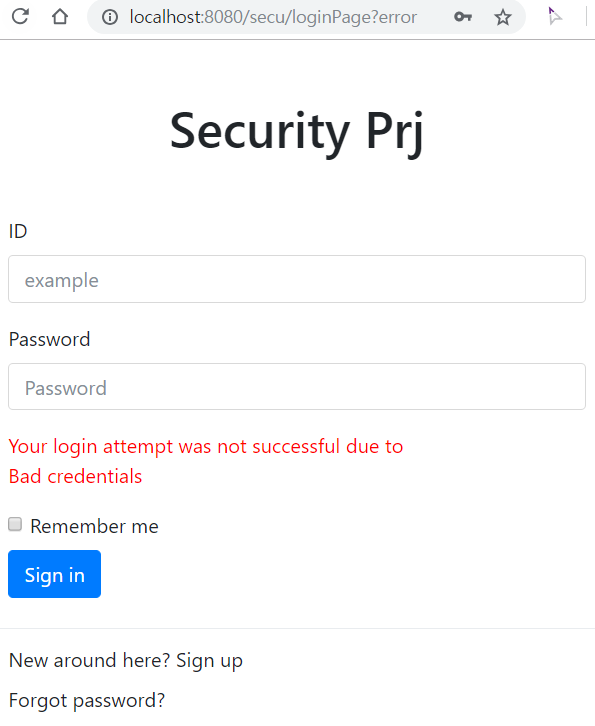This screenshot has height=726, width=595.
Task: Select the localhost:8080/secu/loginPage address text
Action: [x=273, y=17]
